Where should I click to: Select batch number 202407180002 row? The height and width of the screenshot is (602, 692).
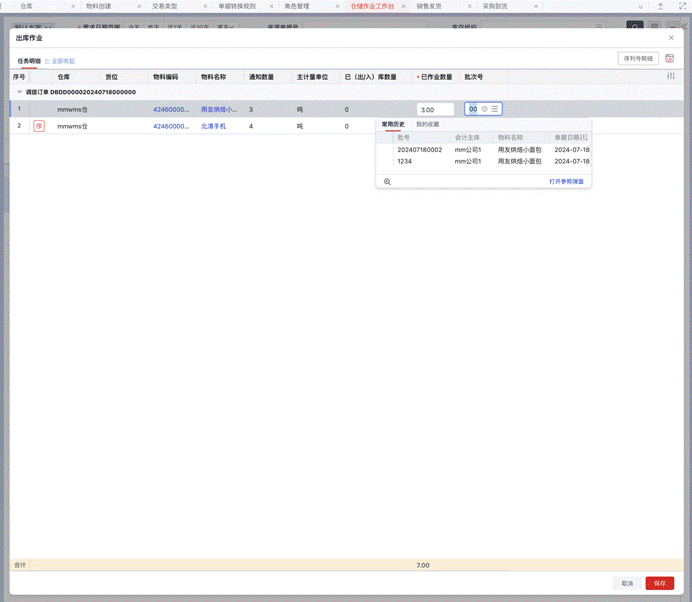420,149
